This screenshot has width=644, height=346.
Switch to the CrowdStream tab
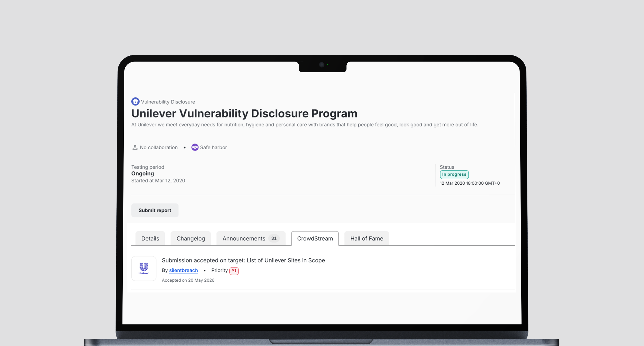pos(315,238)
